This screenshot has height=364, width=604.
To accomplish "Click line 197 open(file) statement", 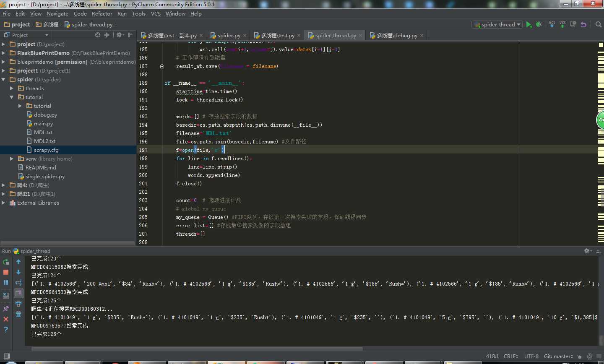I will click(200, 150).
